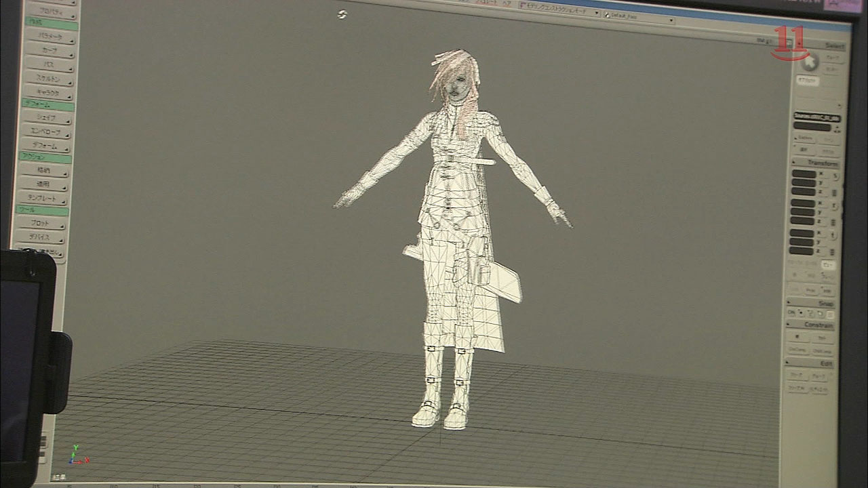Open the スケルトン (Skeleton) menu button
The image size is (868, 488).
[47, 79]
